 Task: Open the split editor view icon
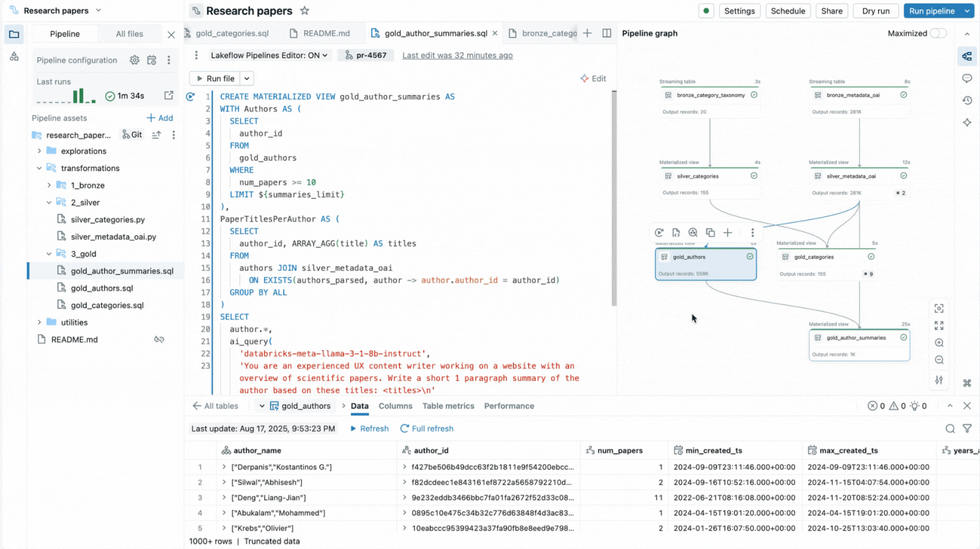pos(607,34)
